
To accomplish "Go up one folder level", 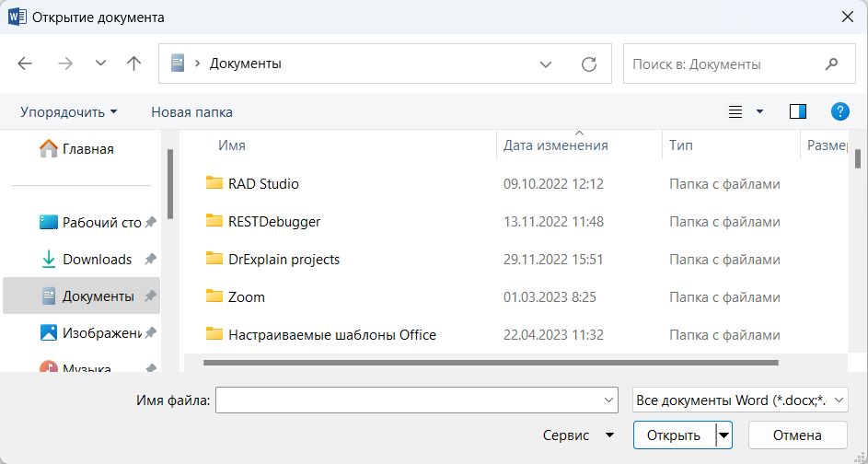I will [134, 64].
